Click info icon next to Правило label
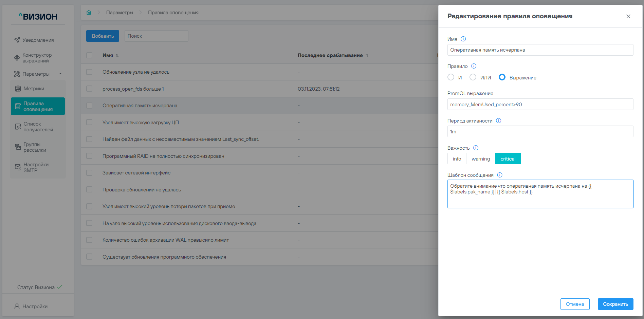This screenshot has width=644, height=319. click(x=474, y=66)
